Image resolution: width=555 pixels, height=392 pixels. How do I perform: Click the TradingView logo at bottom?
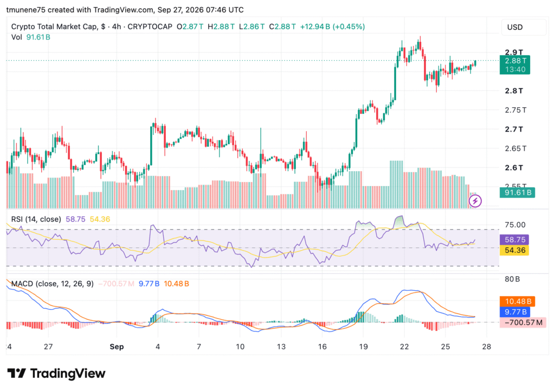click(x=56, y=373)
